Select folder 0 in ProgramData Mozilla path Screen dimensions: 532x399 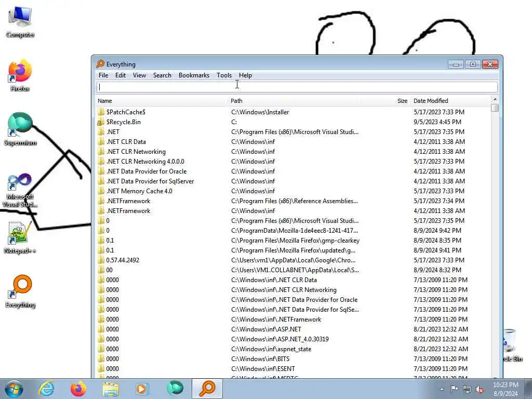click(108, 230)
